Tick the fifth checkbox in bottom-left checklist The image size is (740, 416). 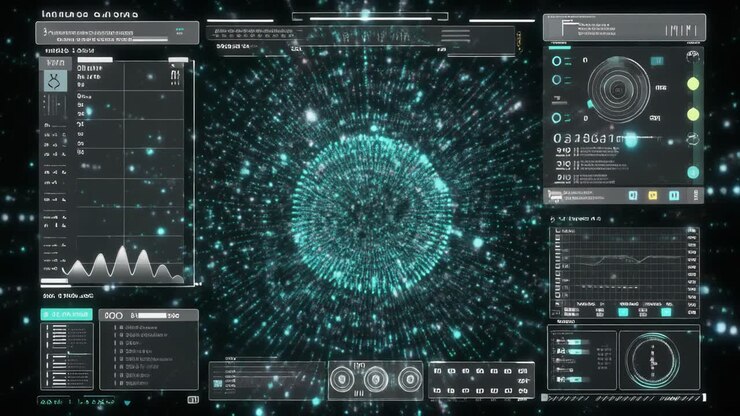(121, 359)
